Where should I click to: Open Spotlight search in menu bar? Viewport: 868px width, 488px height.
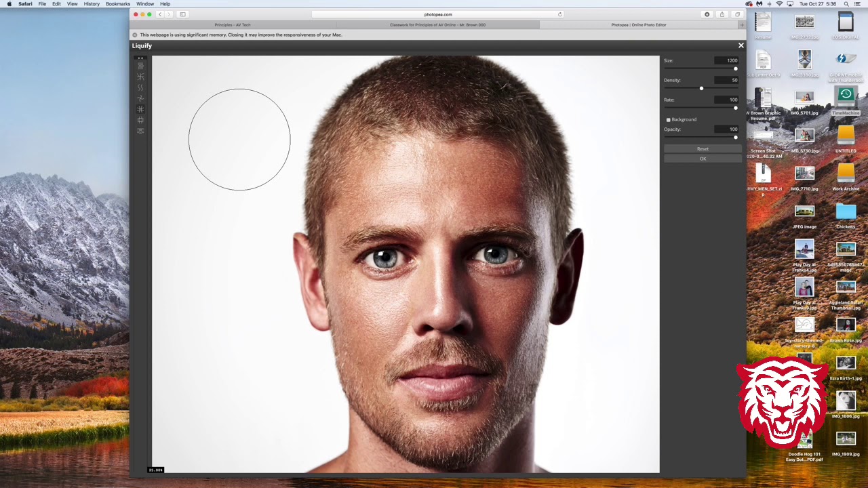click(x=846, y=4)
